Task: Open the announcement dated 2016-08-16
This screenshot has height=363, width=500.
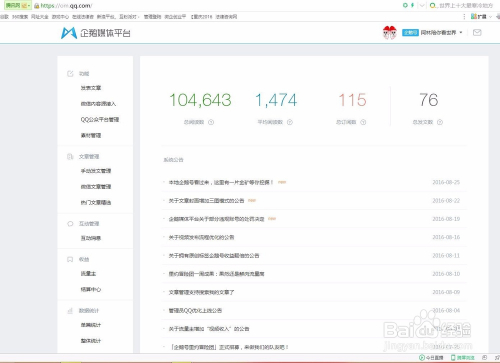Action: 201,237
